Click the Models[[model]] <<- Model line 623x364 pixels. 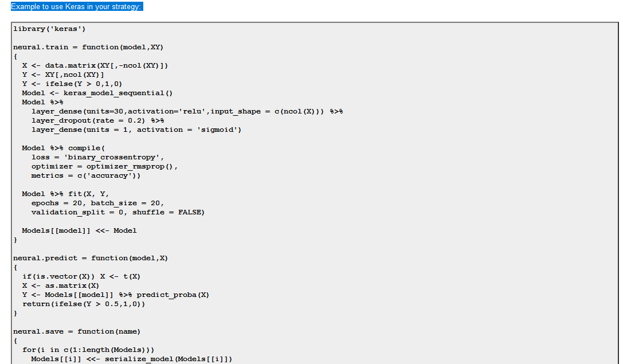tap(79, 230)
